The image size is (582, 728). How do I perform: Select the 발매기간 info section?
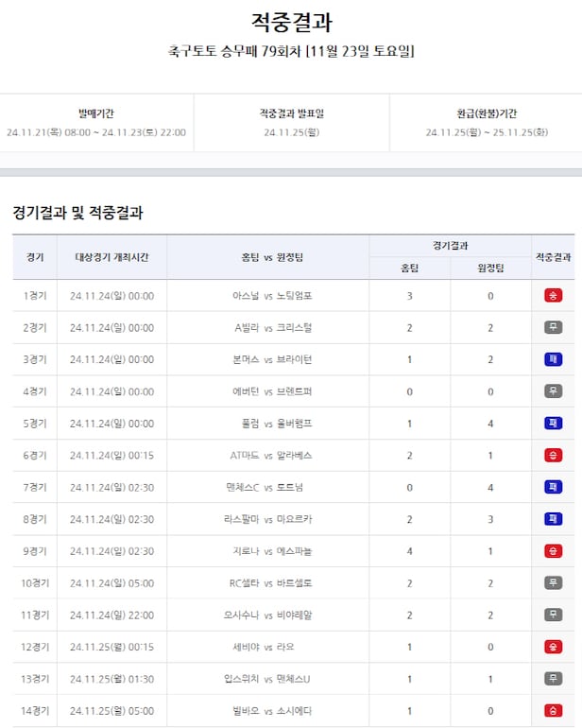[96, 123]
